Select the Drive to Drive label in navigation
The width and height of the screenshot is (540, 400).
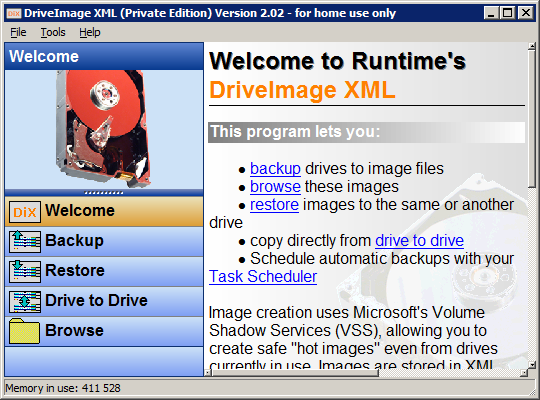[96, 300]
